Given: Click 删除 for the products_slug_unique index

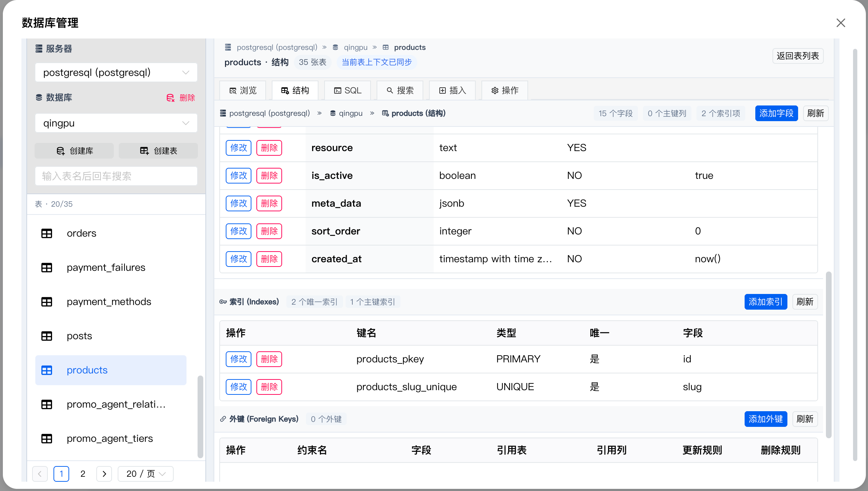Looking at the screenshot, I should click(x=269, y=387).
